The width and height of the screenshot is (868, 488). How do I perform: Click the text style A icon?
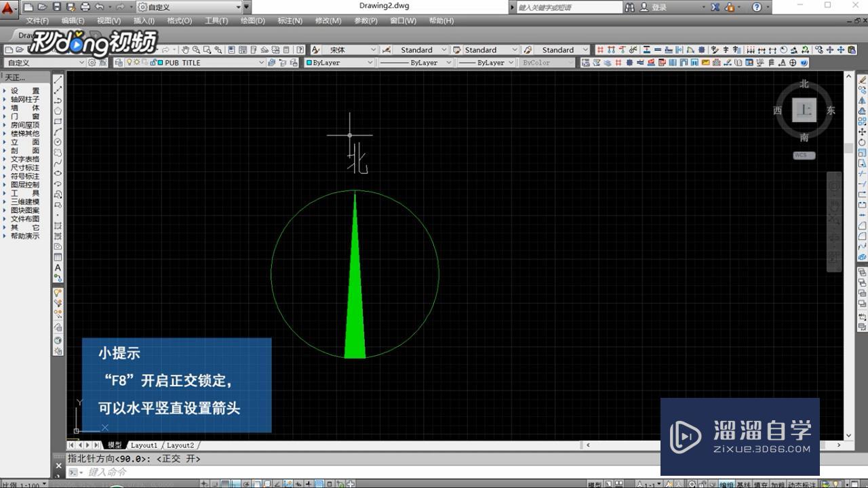(316, 49)
